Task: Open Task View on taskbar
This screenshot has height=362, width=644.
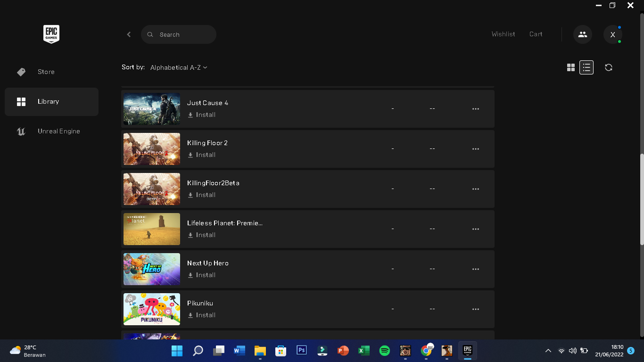Action: tap(219, 351)
